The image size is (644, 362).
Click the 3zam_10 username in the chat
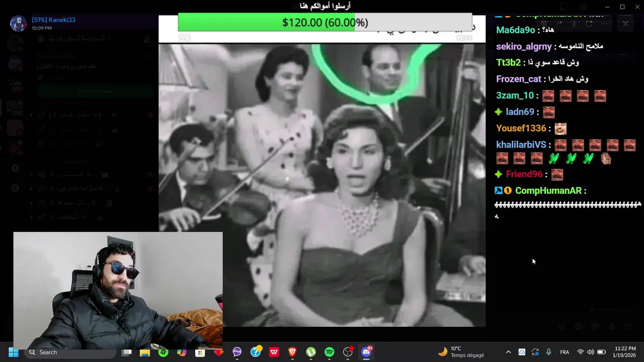[x=515, y=96]
